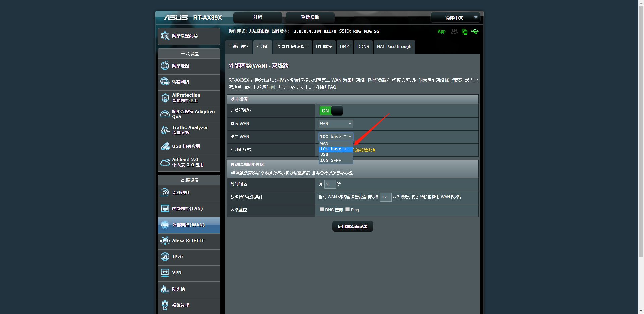Collapse the secondary WAN dropdown showing 10G base-T
Viewport: 644px width, 314px height.
click(x=335, y=137)
